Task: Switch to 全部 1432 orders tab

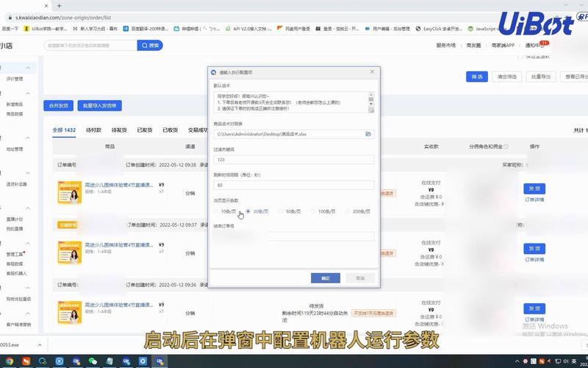Action: pyautogui.click(x=64, y=130)
